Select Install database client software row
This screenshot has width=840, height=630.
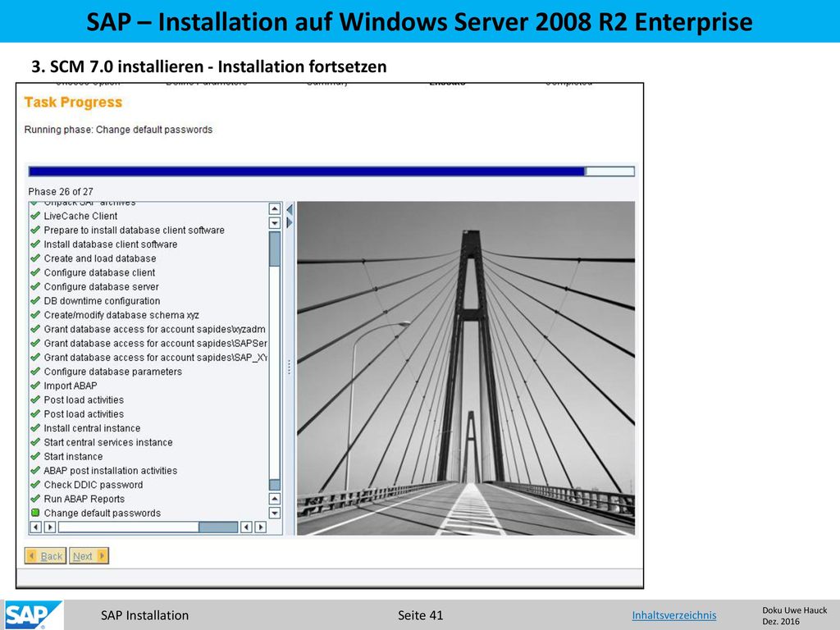tap(111, 244)
